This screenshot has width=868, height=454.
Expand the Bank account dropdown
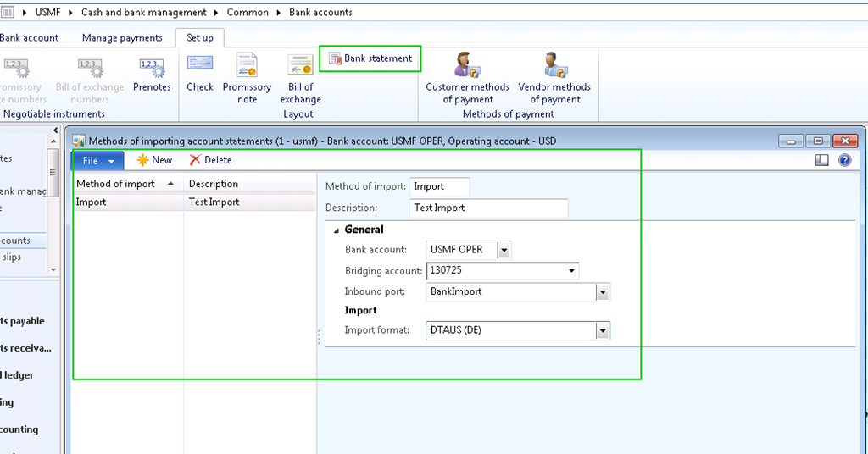coord(504,250)
